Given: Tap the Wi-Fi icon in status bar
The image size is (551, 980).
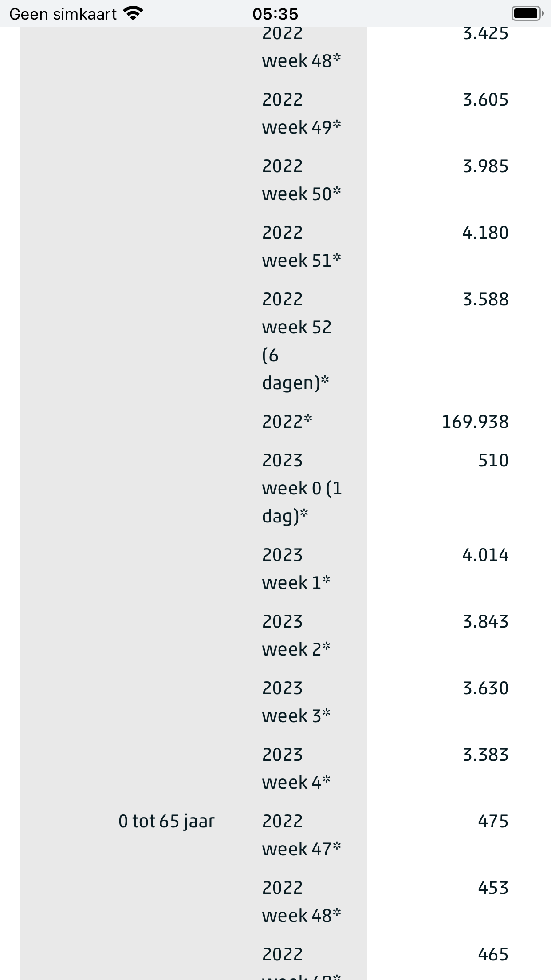Looking at the screenshot, I should (x=133, y=14).
